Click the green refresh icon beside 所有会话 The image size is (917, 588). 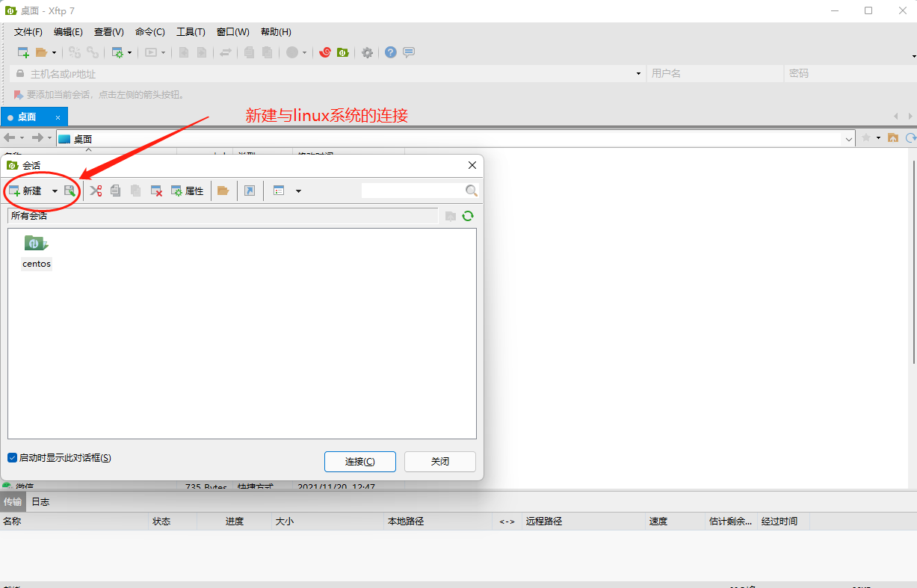click(x=468, y=216)
